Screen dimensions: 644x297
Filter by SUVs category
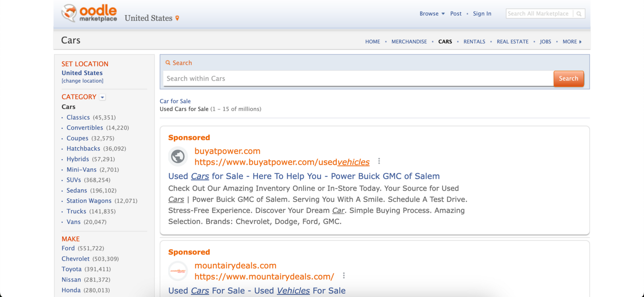tap(74, 180)
